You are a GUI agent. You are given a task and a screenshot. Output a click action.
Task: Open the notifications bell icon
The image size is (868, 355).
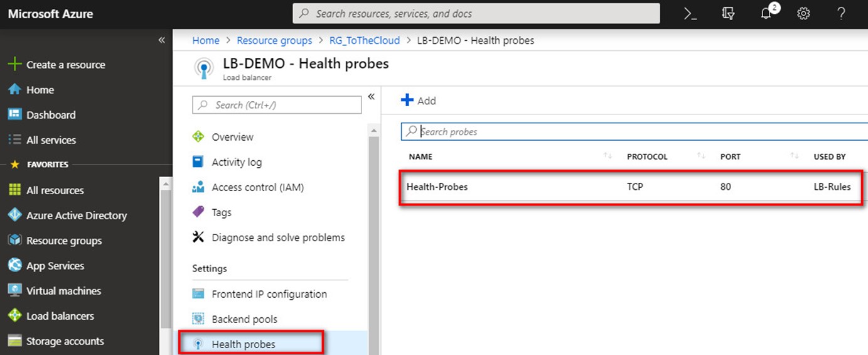[767, 14]
